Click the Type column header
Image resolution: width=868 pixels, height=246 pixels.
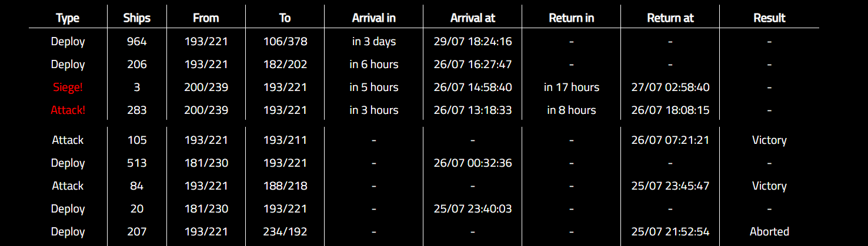click(68, 18)
